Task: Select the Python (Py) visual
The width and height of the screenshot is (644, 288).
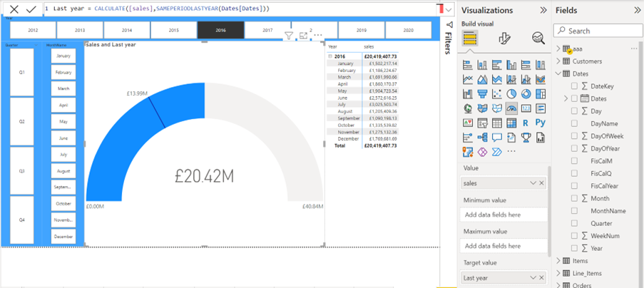Action: point(541,123)
